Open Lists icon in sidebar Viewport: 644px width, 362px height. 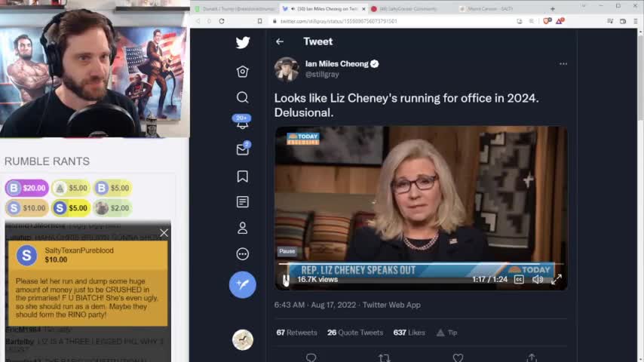pyautogui.click(x=242, y=202)
